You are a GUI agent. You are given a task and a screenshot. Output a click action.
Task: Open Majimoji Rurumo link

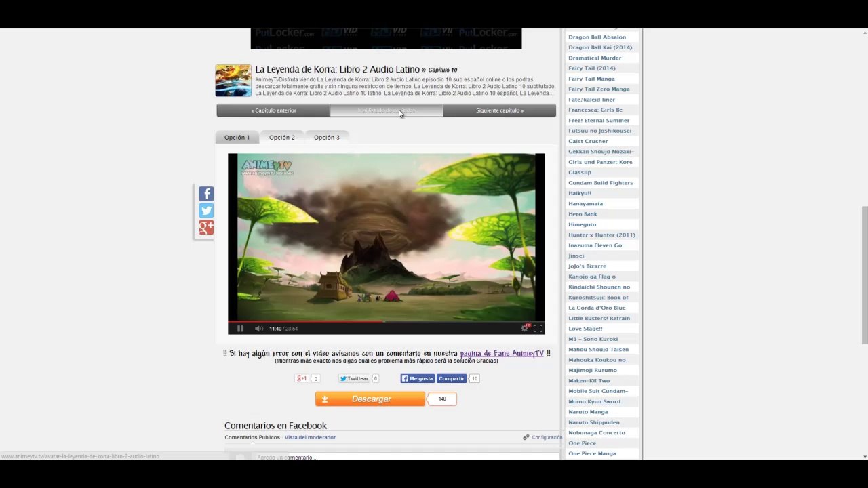click(x=593, y=370)
